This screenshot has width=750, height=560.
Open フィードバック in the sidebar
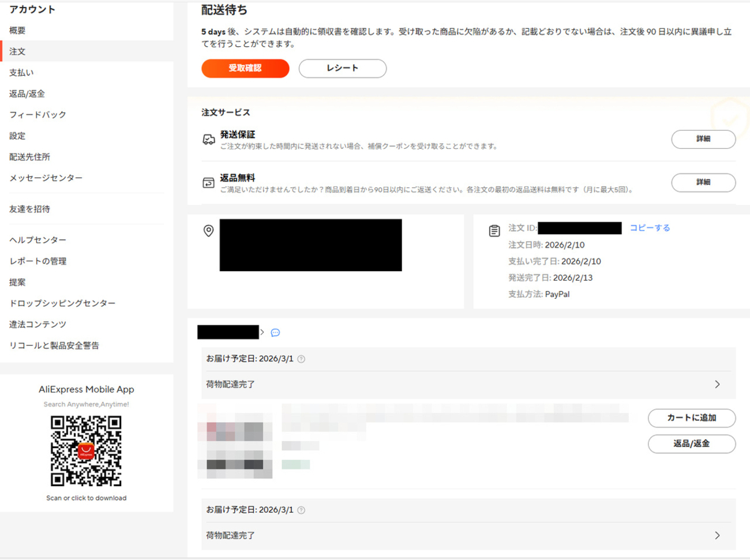point(37,115)
